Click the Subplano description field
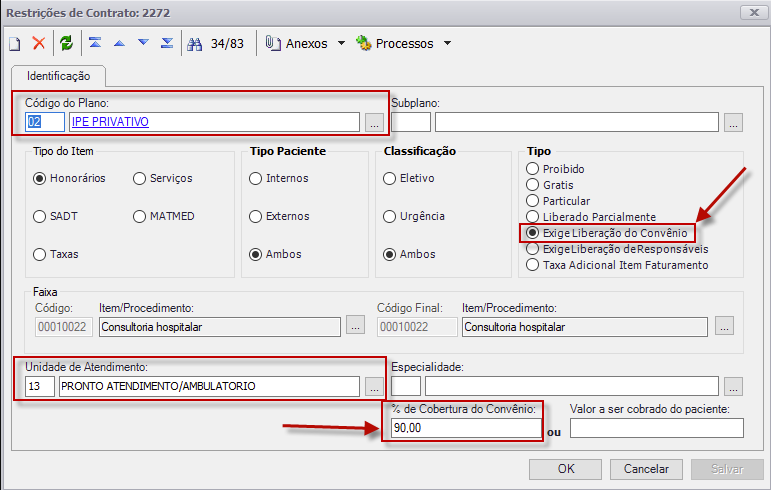The width and height of the screenshot is (771, 490). (577, 122)
